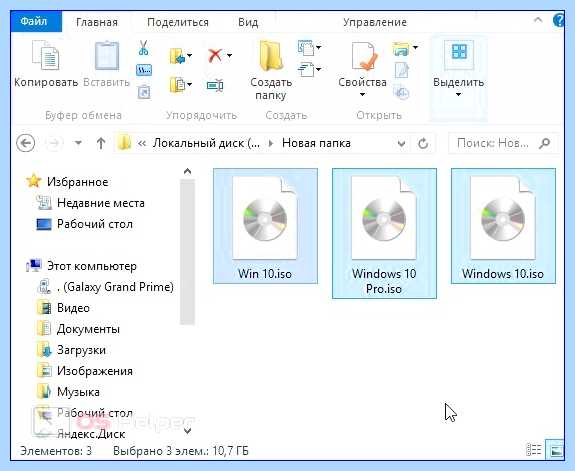
Task: Click the red X Delete icon
Action: point(215,56)
